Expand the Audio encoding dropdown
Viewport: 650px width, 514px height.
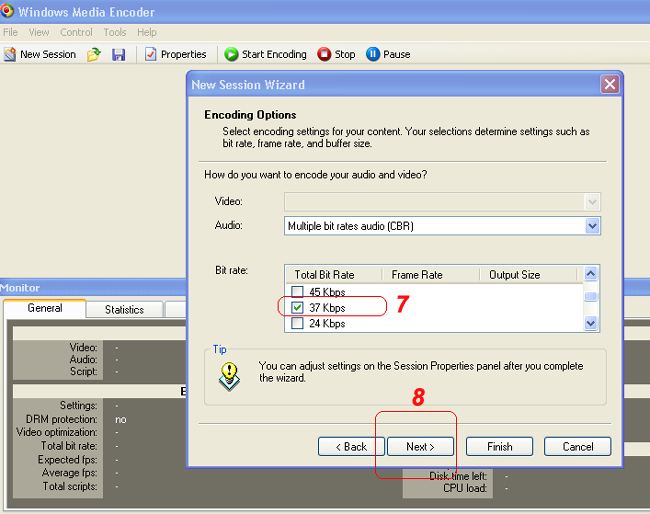click(593, 226)
